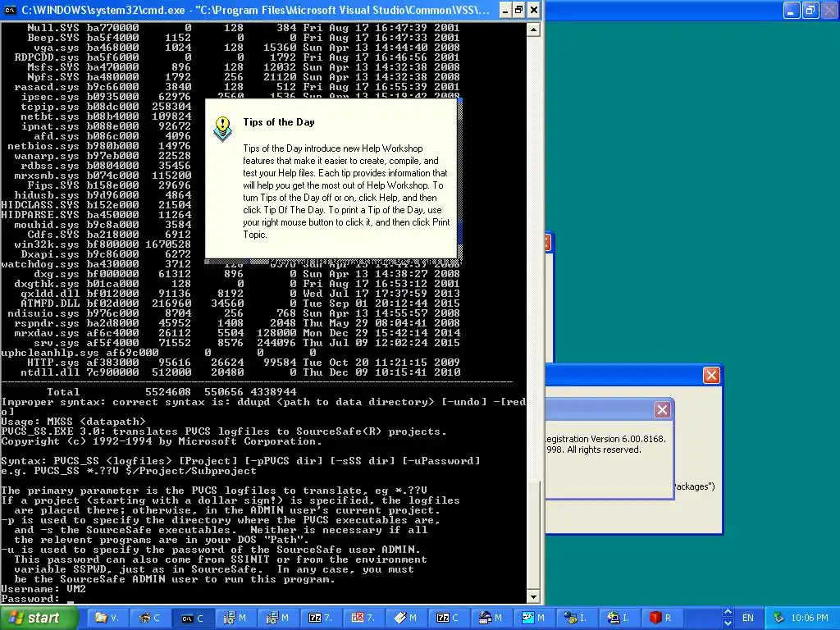Switch to the pencil icon taskbar item M

click(x=407, y=618)
